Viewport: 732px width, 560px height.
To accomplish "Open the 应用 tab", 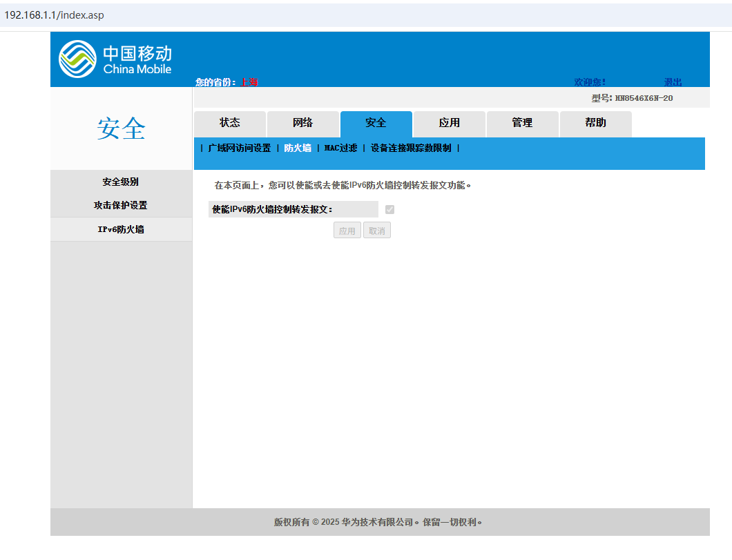I will (x=450, y=124).
